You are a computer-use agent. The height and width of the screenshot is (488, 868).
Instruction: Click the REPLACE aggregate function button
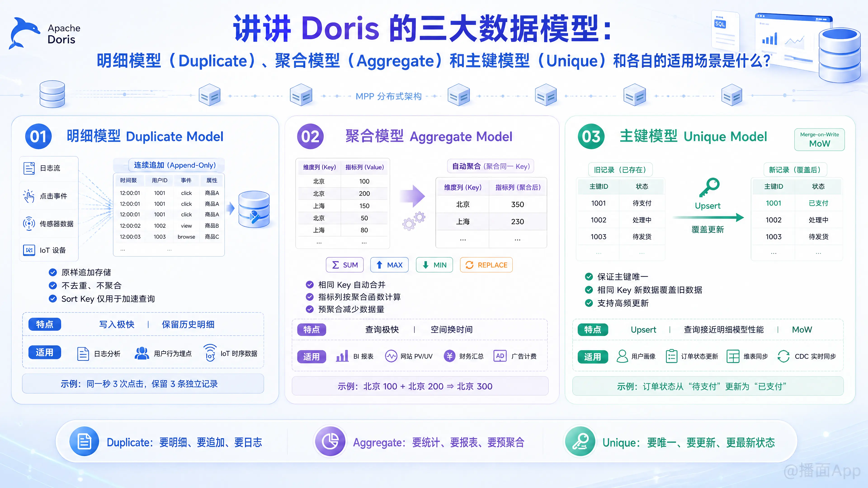click(x=486, y=265)
